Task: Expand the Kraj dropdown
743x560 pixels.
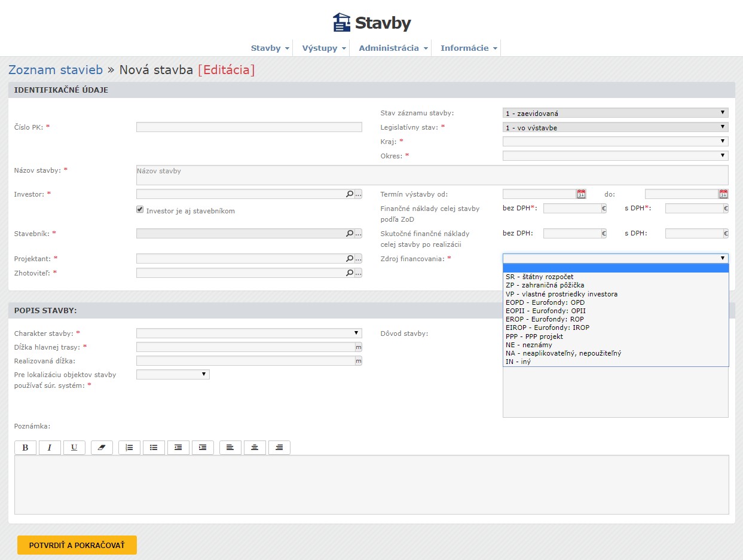Action: tap(615, 142)
